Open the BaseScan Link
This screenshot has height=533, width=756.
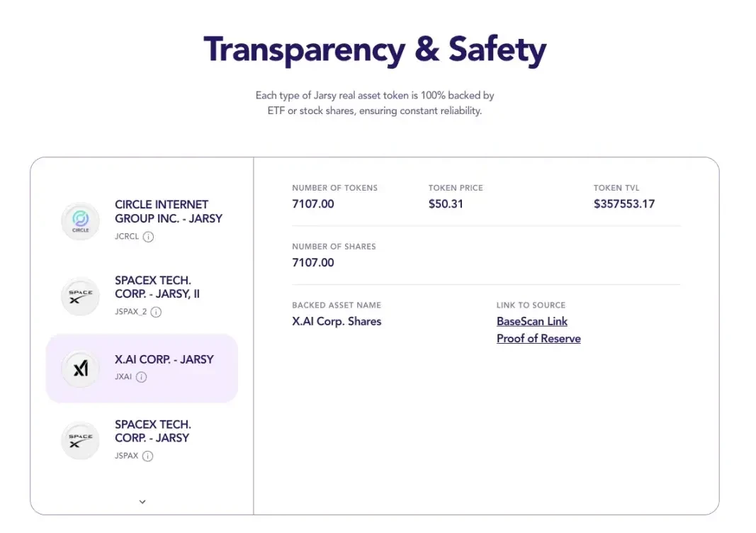coord(532,322)
